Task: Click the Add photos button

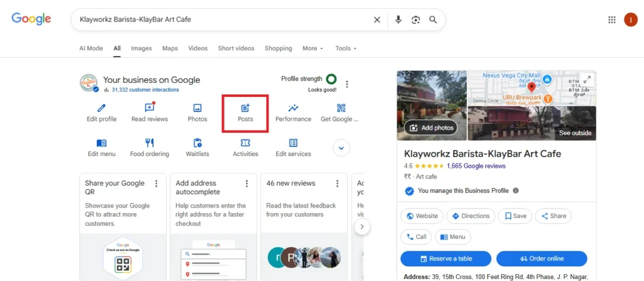Action: (x=431, y=128)
